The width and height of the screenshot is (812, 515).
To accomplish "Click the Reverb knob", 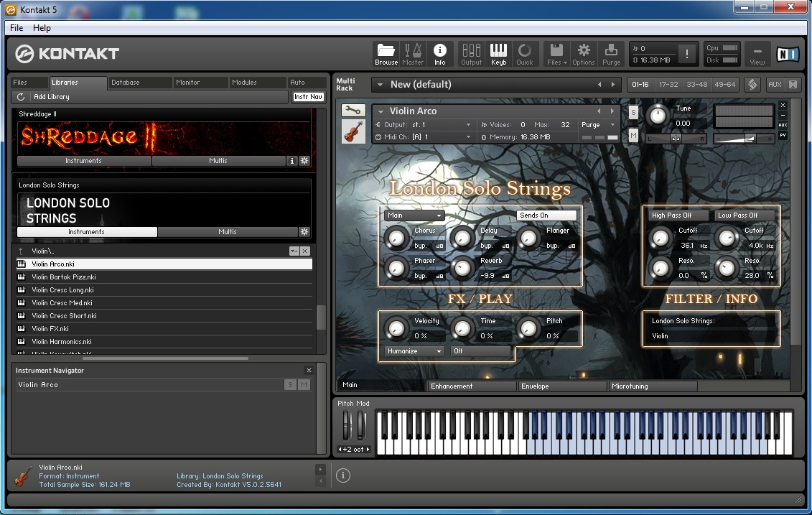I will click(x=462, y=268).
